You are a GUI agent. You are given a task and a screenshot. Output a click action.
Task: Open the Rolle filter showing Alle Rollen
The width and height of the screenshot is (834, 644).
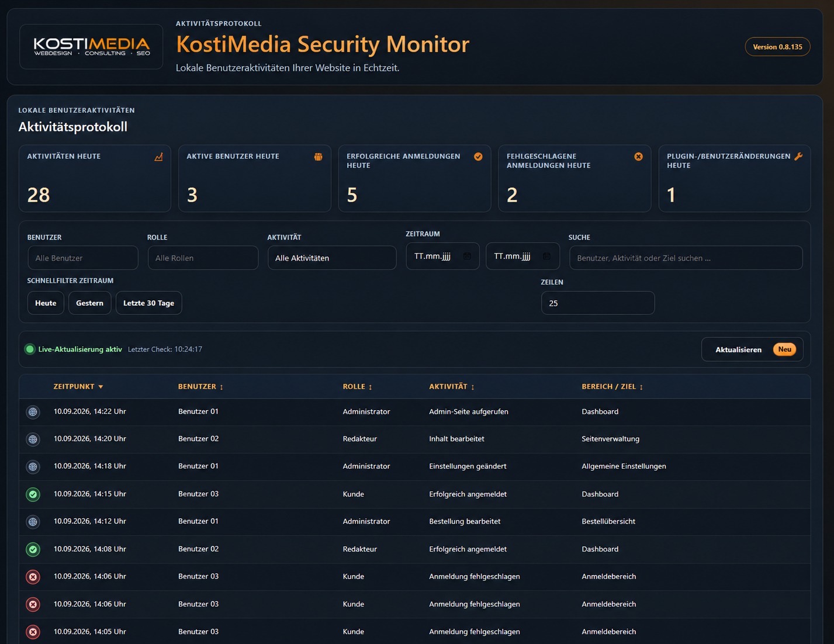point(203,258)
